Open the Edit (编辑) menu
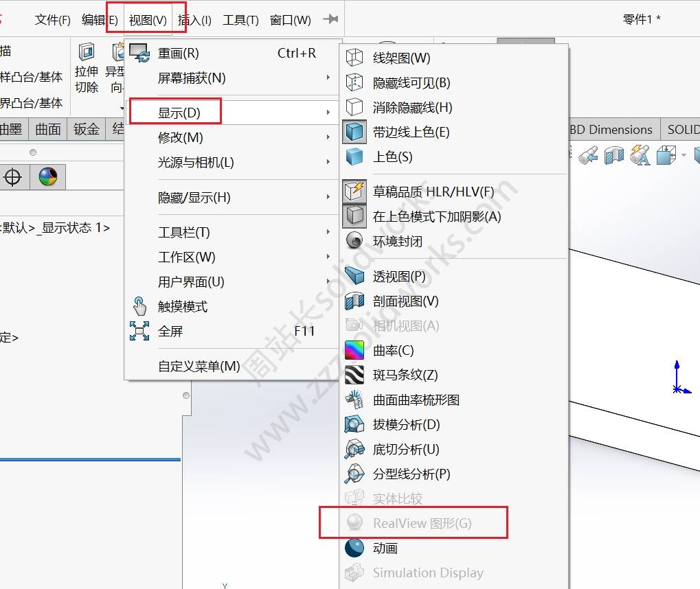This screenshot has height=589, width=700. click(x=100, y=20)
